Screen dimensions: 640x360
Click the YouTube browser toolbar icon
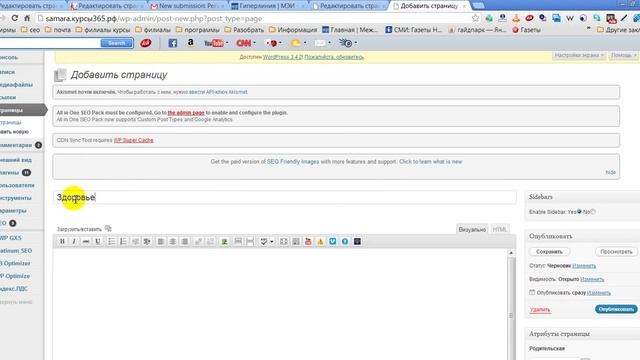point(214,43)
